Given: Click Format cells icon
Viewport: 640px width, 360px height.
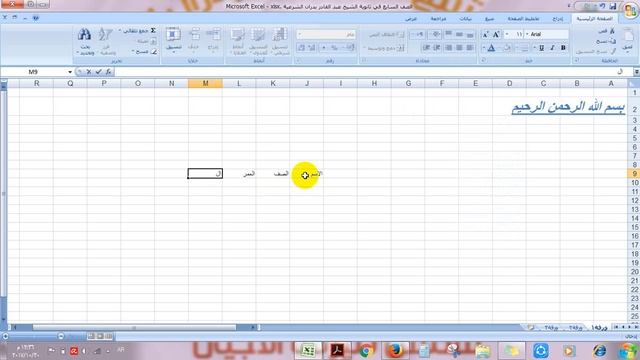Looking at the screenshot, I should pyautogui.click(x=173, y=34).
